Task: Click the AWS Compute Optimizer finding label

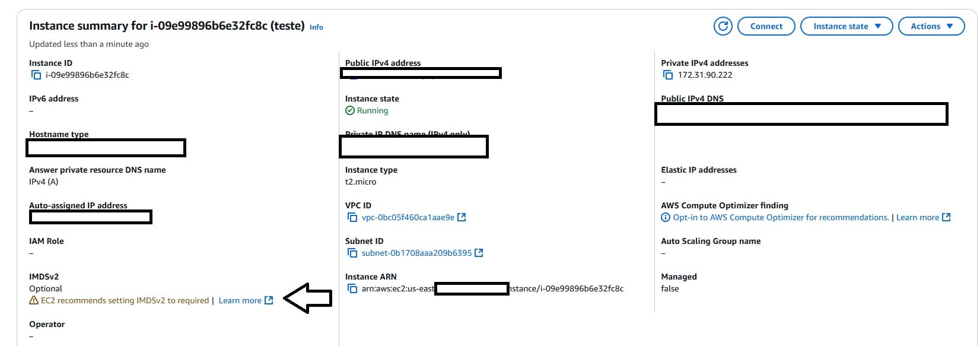Action: click(724, 205)
